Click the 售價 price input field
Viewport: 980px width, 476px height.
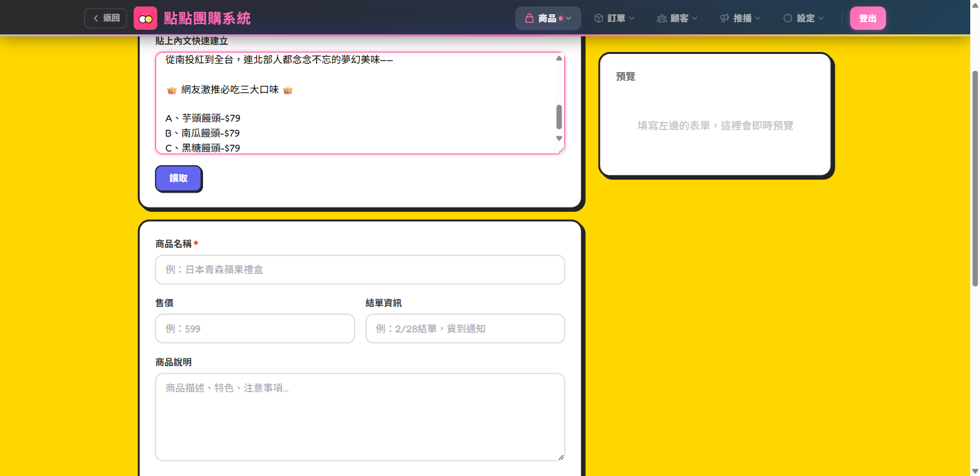254,328
